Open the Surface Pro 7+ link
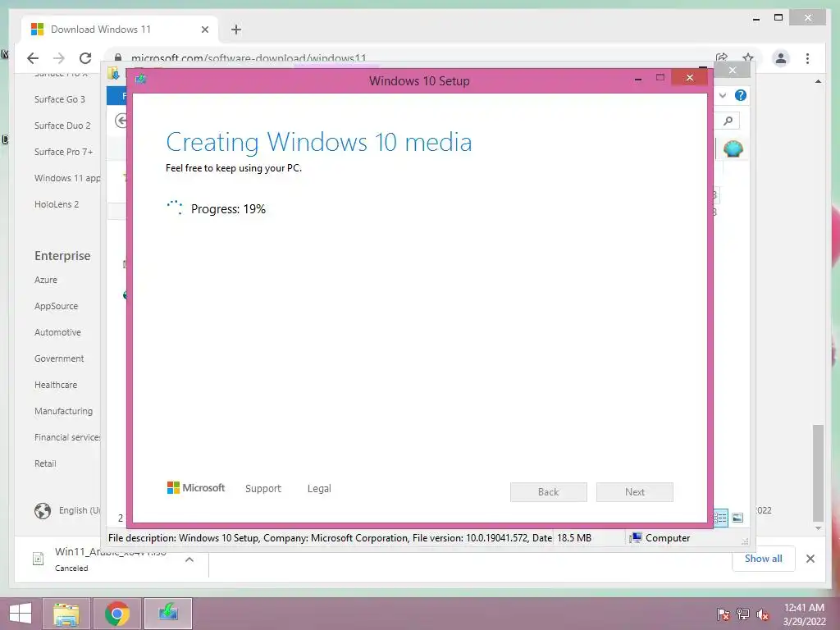Viewport: 840px width, 630px height. coord(63,152)
